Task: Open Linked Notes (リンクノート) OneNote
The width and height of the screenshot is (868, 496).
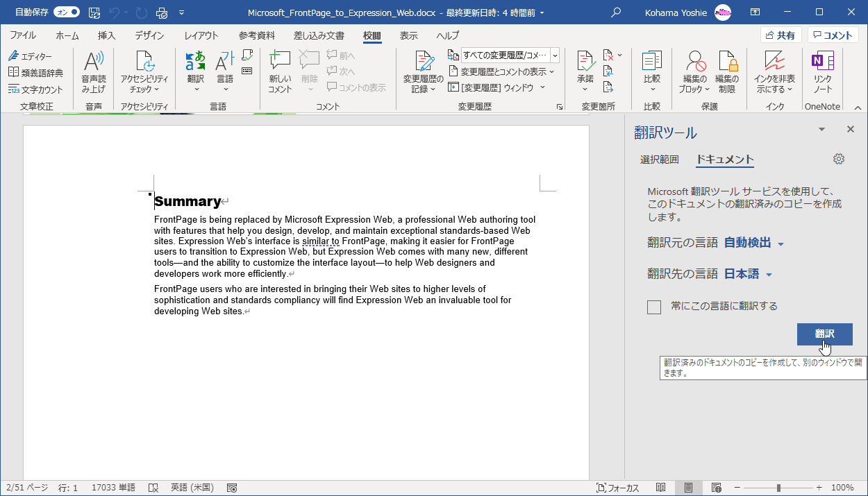Action: coord(823,72)
